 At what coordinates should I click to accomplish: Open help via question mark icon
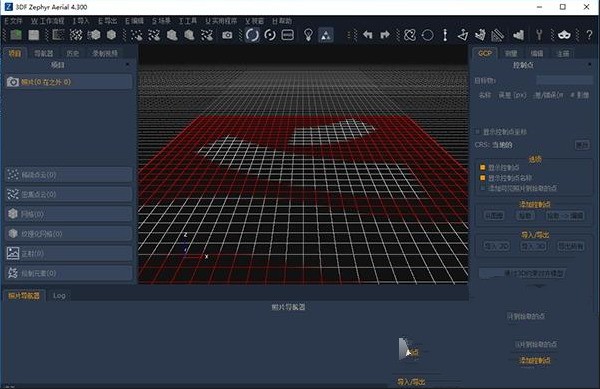coord(589,35)
